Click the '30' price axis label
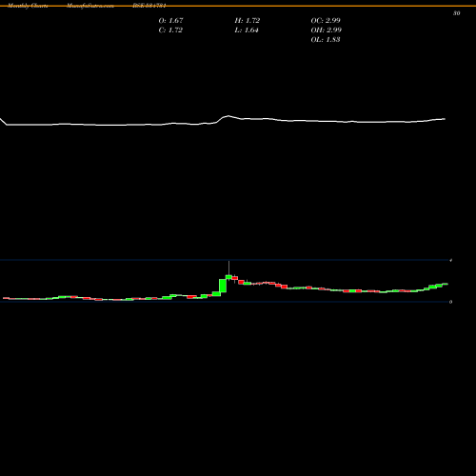The image size is (476, 476). tap(456, 13)
